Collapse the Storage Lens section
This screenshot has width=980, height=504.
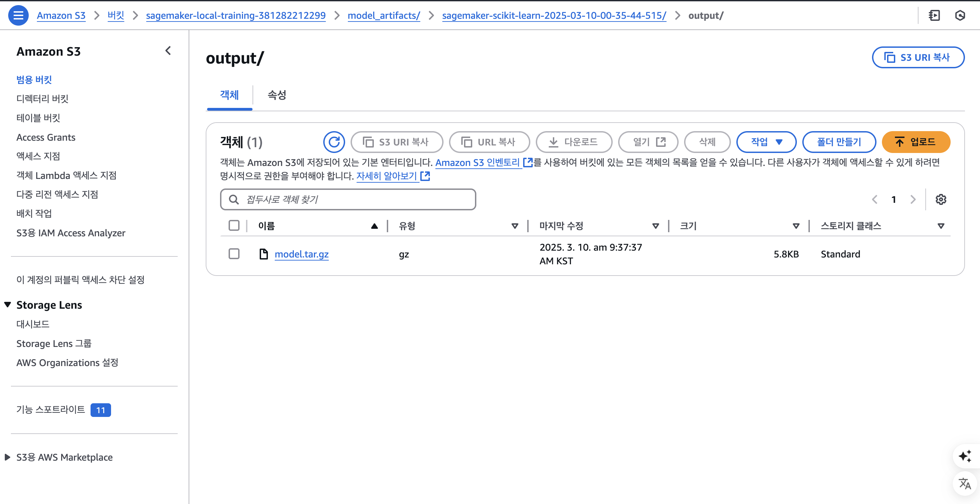(x=8, y=305)
